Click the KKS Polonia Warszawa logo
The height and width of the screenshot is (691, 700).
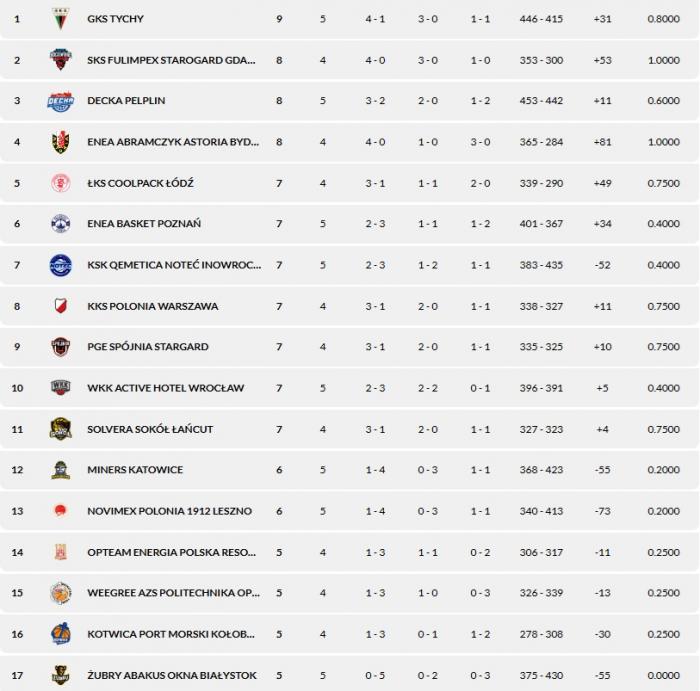(x=61, y=306)
